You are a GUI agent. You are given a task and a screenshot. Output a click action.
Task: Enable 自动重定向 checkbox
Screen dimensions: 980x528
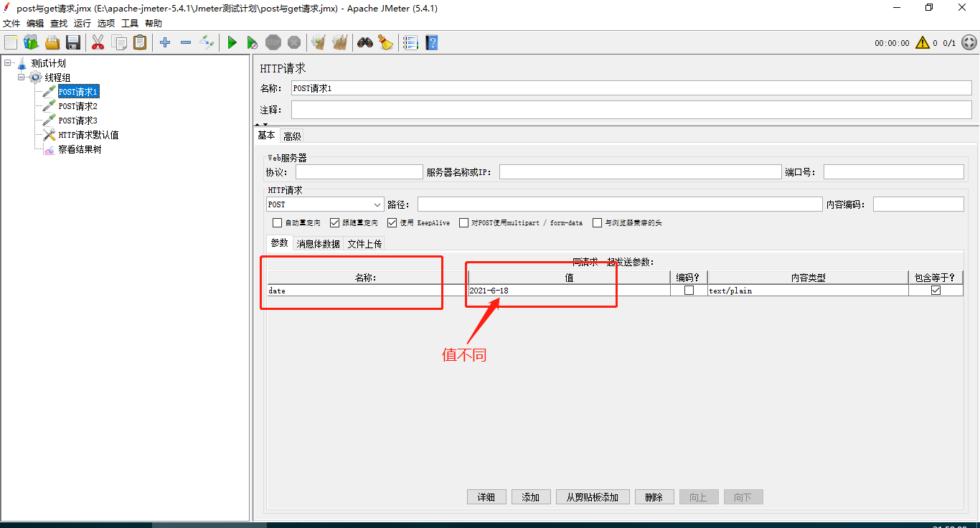278,222
